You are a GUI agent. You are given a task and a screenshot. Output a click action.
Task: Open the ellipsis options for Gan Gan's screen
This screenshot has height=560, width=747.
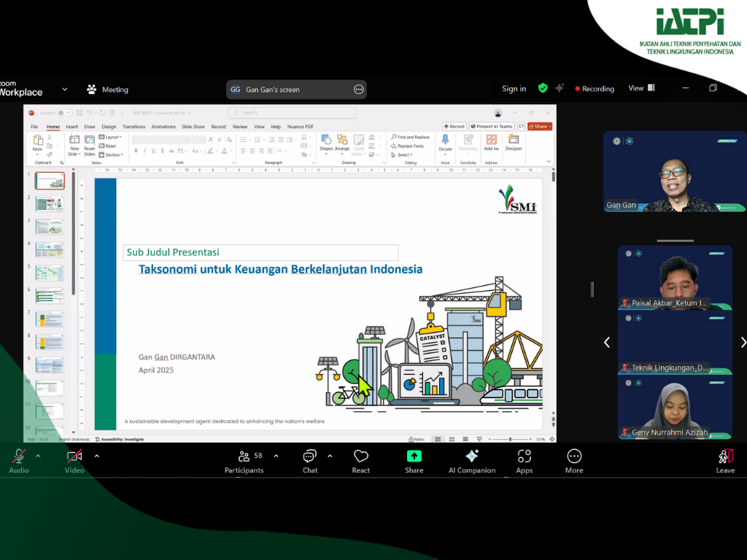359,90
